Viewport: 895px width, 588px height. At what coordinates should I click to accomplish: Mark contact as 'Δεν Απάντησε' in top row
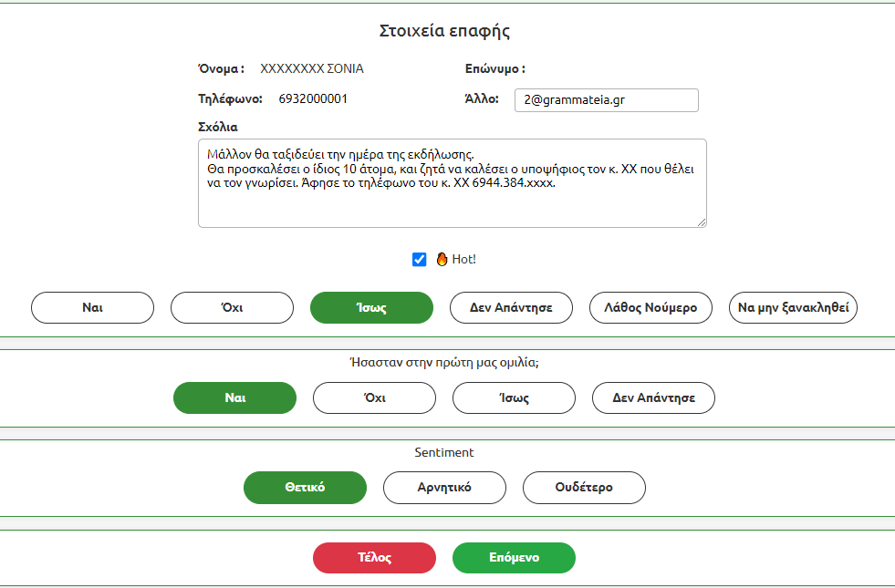511,308
